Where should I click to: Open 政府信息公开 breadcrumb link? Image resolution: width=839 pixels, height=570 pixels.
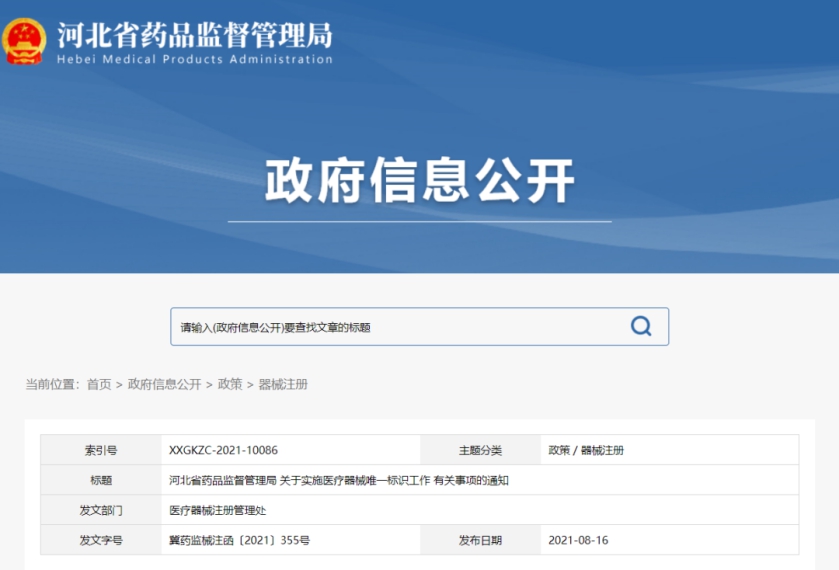tap(164, 384)
